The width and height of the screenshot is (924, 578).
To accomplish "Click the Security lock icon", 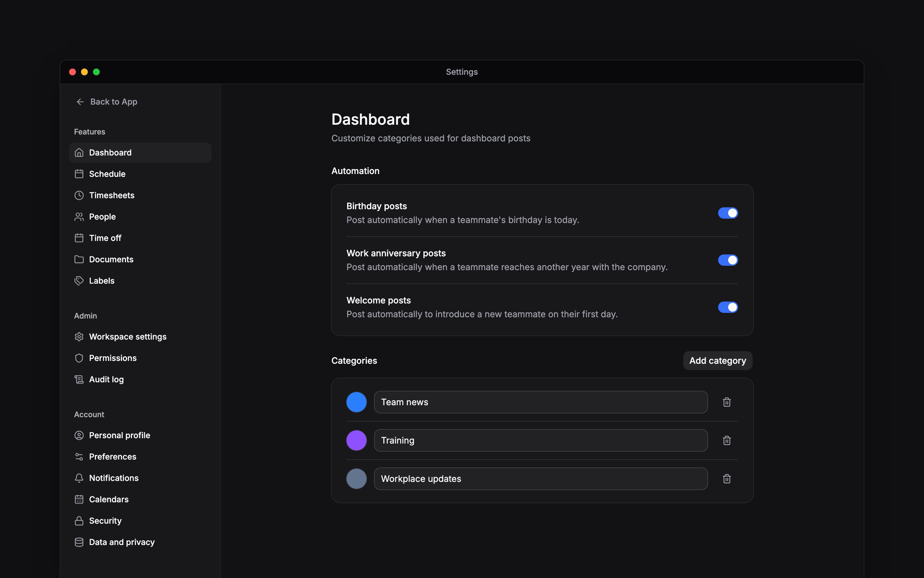I will [x=79, y=521].
